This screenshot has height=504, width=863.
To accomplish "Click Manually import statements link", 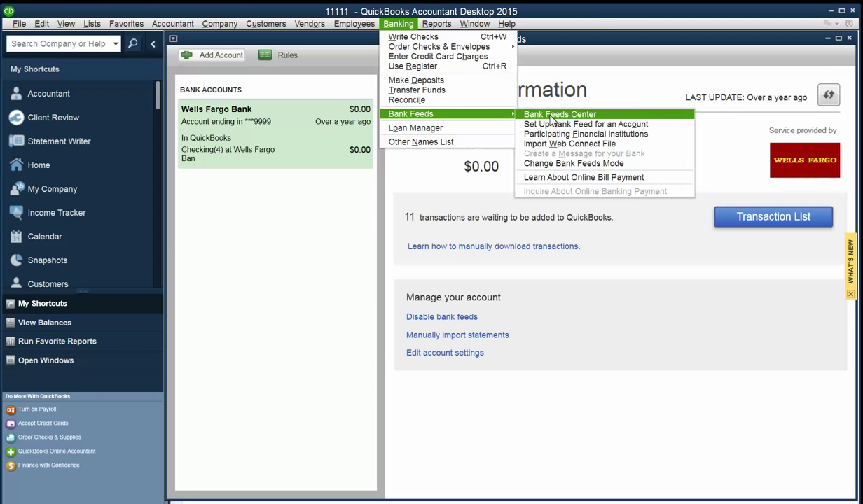I will click(x=457, y=335).
